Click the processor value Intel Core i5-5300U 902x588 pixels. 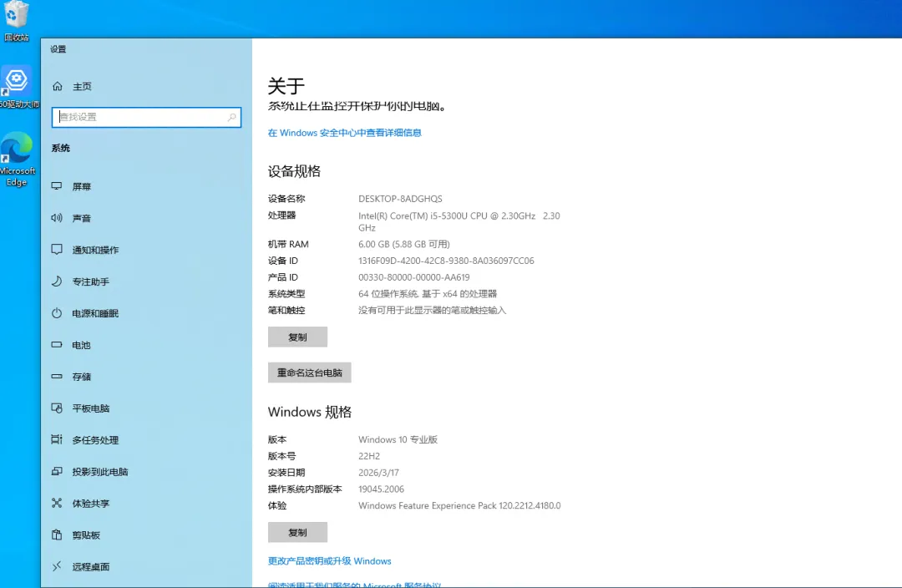459,221
